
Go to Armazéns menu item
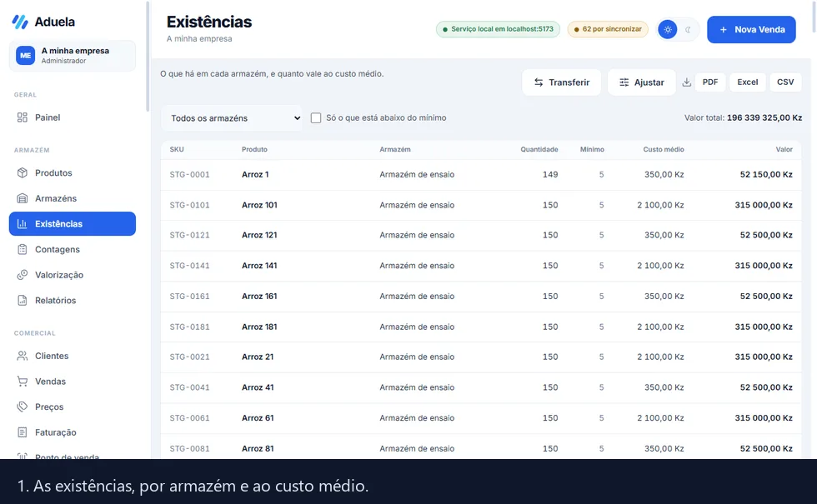click(73, 198)
